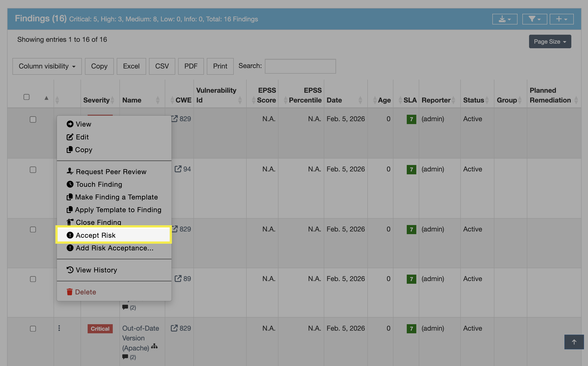This screenshot has height=366, width=588.
Task: Check the Out-of-Date Version row checkbox
Action: tap(33, 329)
